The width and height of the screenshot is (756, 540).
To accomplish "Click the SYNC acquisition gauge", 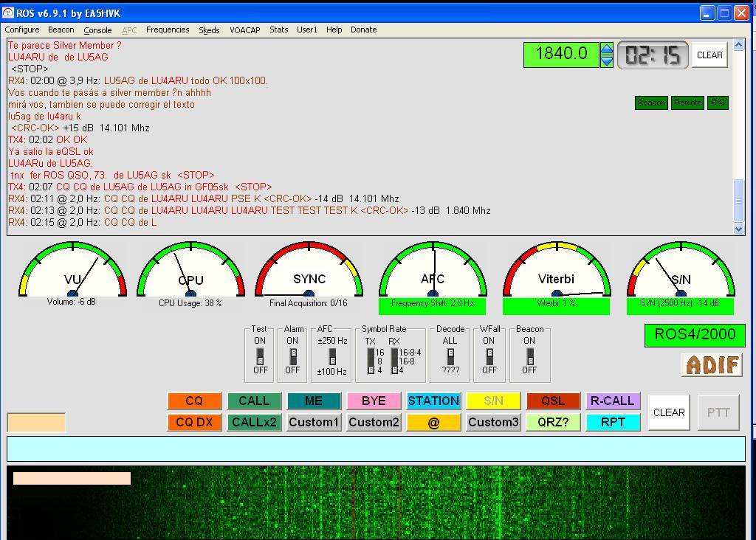I will click(309, 270).
